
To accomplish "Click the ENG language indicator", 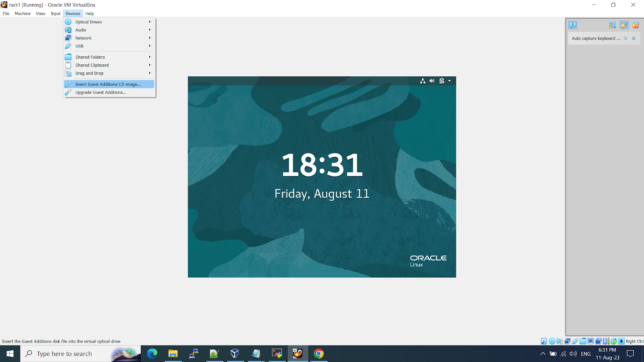I will 586,354.
